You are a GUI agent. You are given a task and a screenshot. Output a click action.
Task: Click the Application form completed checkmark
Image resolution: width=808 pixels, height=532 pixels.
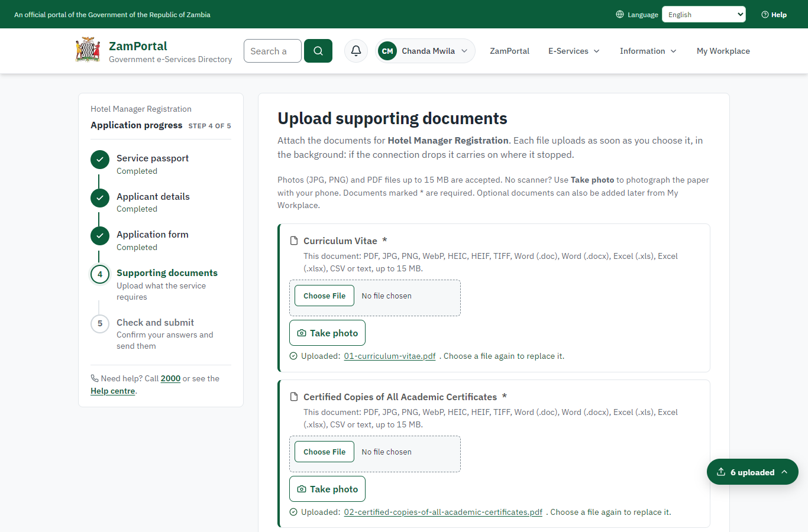(100, 236)
